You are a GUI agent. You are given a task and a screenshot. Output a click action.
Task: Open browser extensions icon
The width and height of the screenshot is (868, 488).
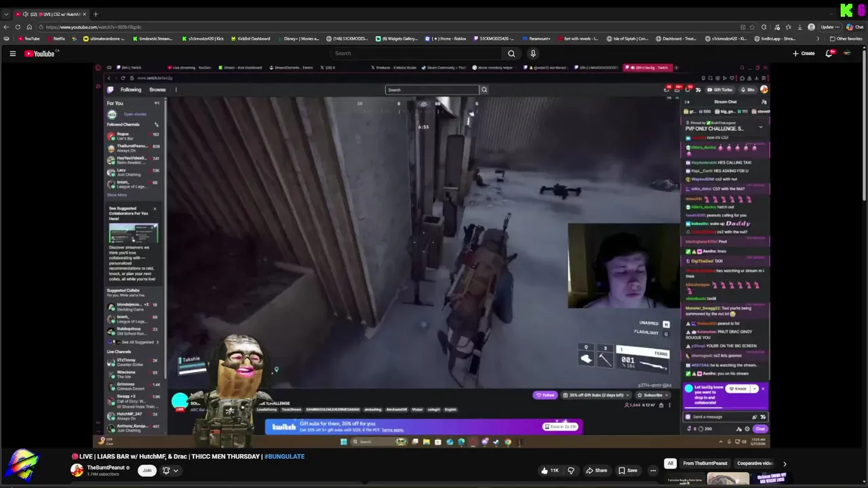pyautogui.click(x=764, y=27)
